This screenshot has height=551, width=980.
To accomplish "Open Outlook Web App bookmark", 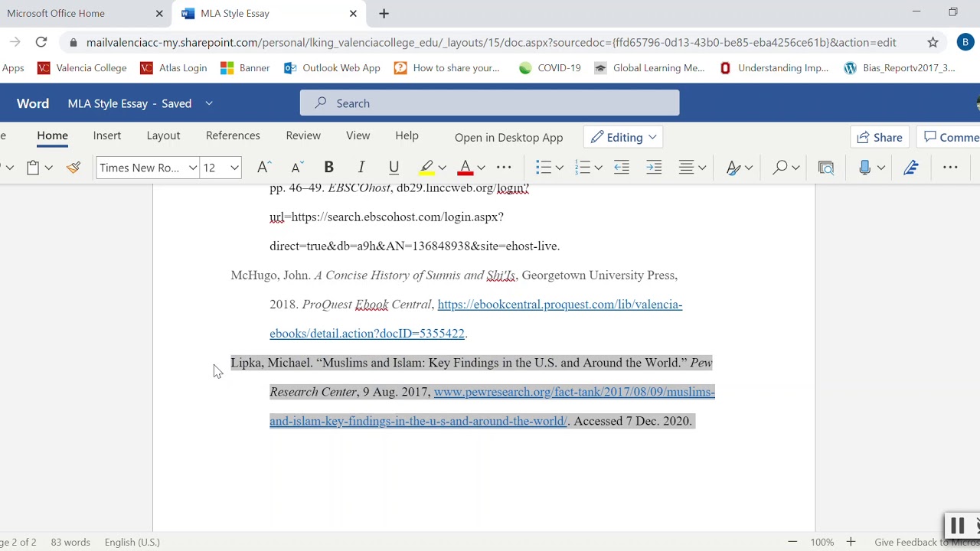I will point(332,68).
